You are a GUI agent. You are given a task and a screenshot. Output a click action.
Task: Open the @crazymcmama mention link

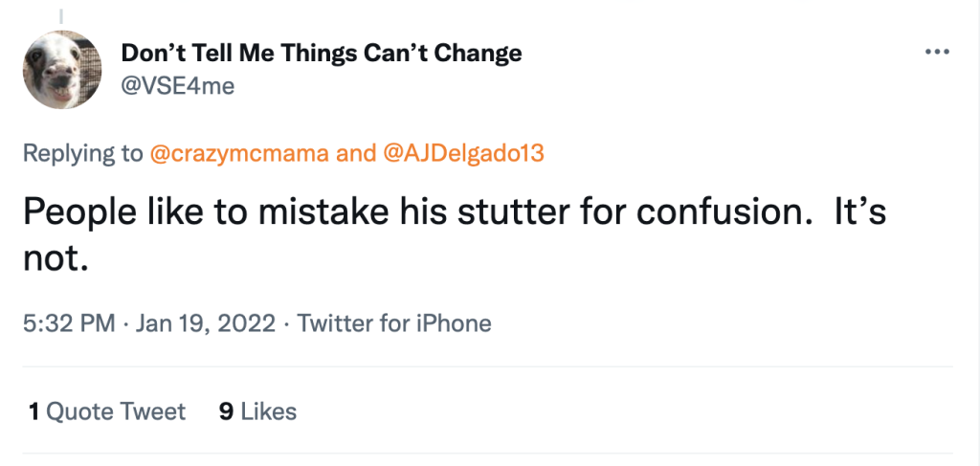click(x=239, y=154)
